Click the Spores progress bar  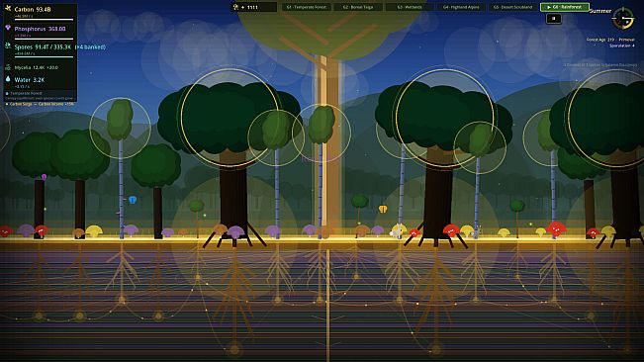44,57
